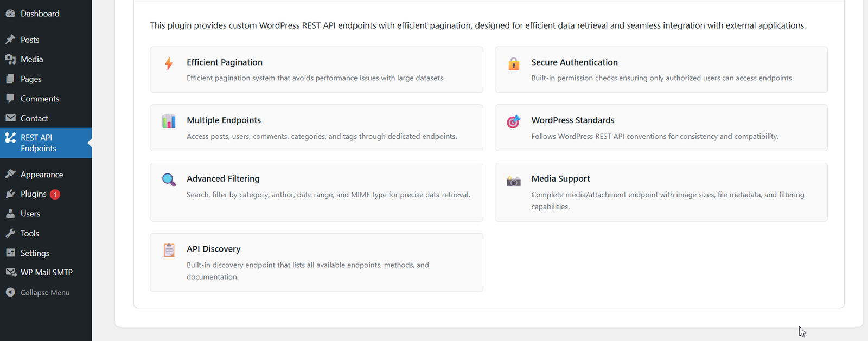This screenshot has width=868, height=341.
Task: Click the WordPress Standards heading
Action: coord(573,120)
